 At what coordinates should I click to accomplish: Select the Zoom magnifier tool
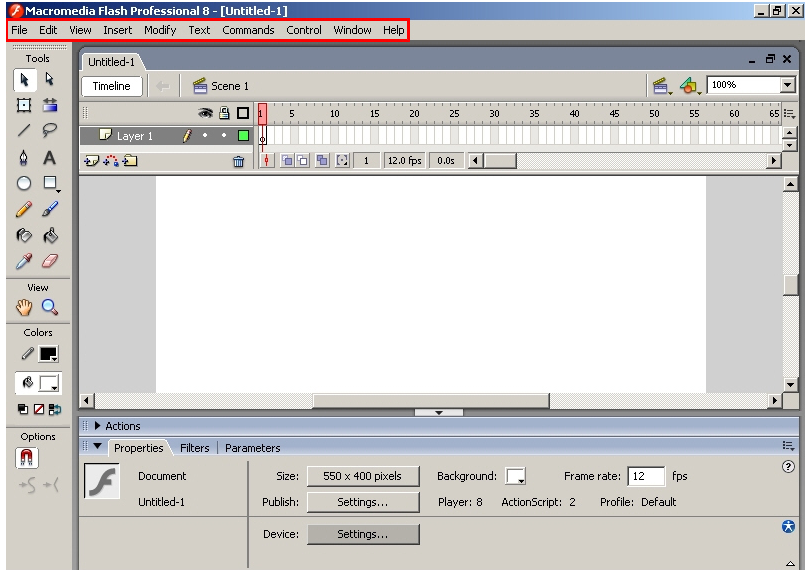(50, 307)
